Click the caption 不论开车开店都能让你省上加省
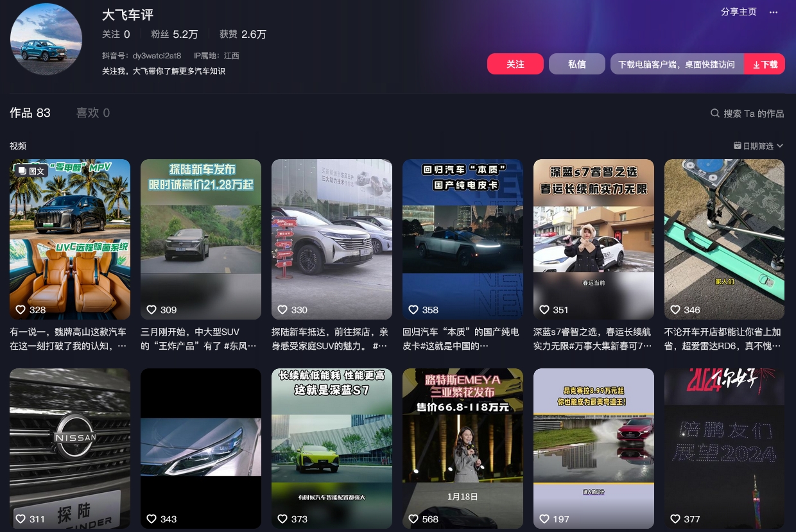This screenshot has width=796, height=532. click(723, 339)
